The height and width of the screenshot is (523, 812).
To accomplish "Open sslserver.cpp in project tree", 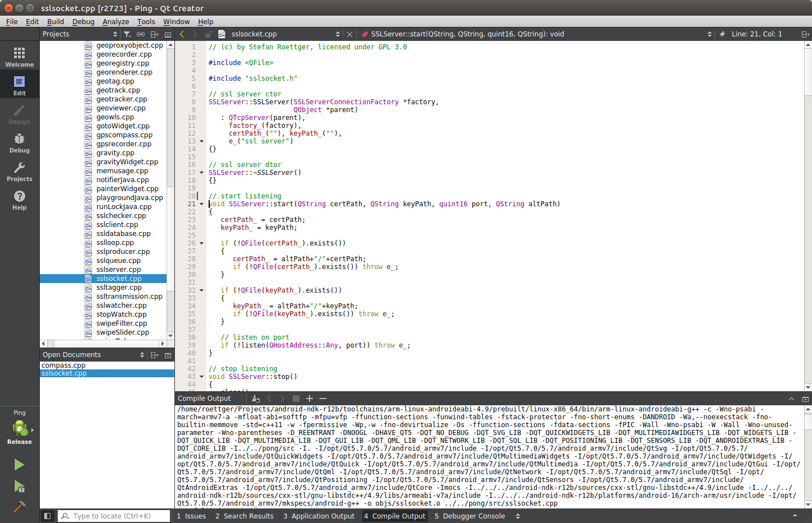I will [118, 270].
